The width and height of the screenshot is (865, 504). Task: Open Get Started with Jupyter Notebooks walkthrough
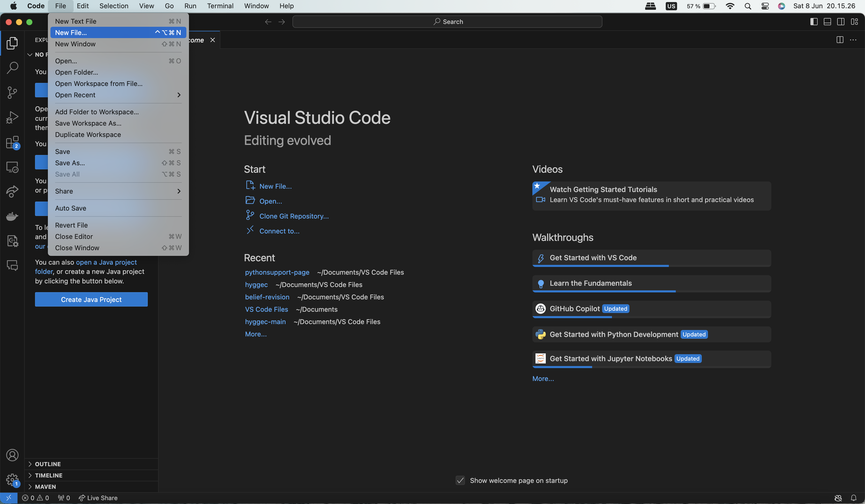(651, 359)
